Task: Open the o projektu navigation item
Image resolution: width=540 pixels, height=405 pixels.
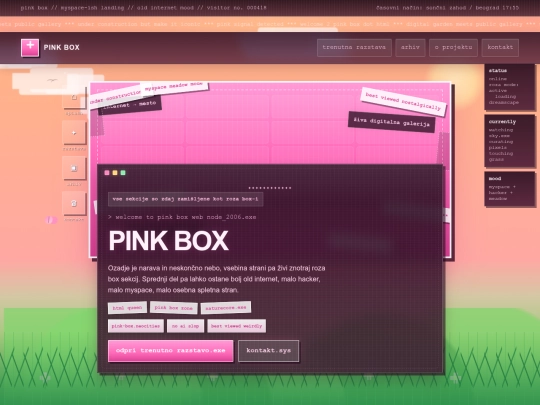Action: (453, 48)
